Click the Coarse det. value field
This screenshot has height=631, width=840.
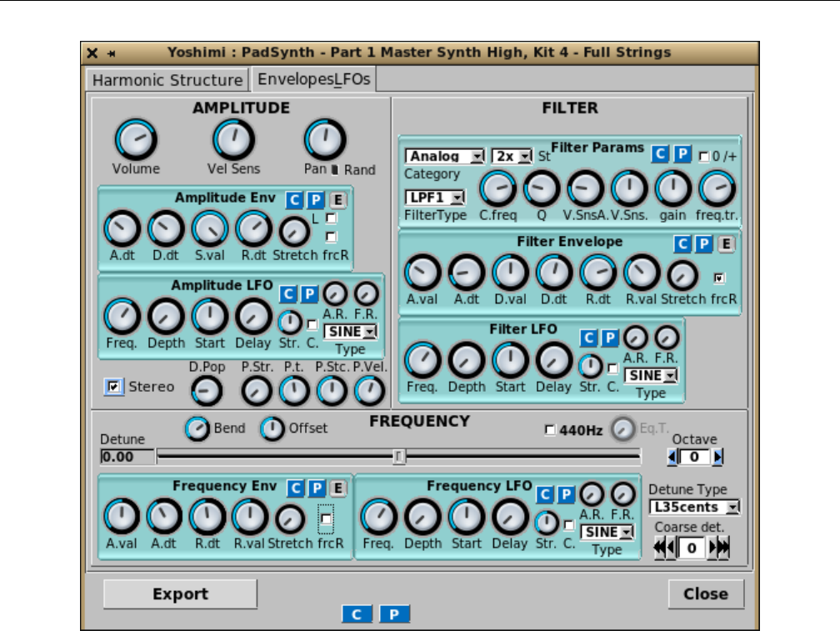(x=692, y=548)
